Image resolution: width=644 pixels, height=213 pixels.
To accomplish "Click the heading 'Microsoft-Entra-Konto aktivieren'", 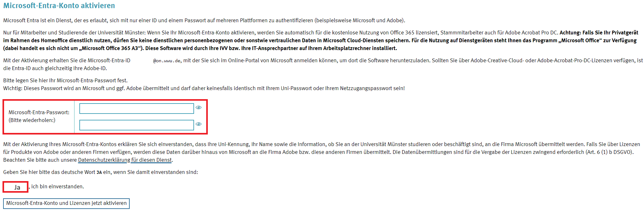I will [x=59, y=6].
